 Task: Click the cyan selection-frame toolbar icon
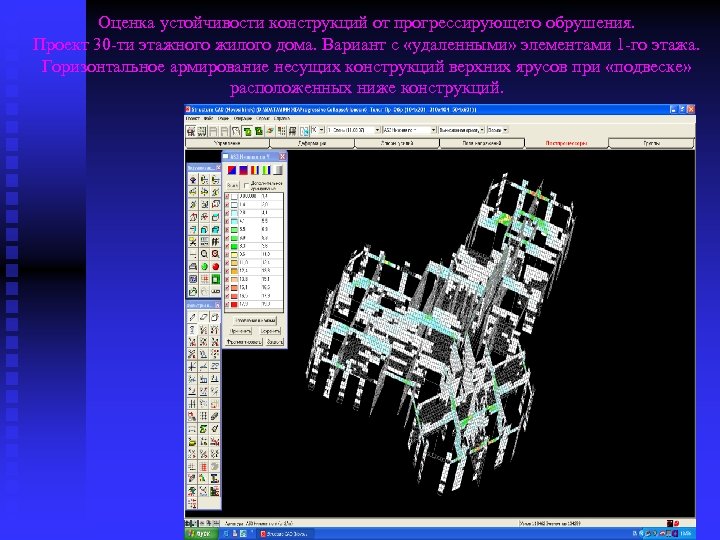(304, 131)
